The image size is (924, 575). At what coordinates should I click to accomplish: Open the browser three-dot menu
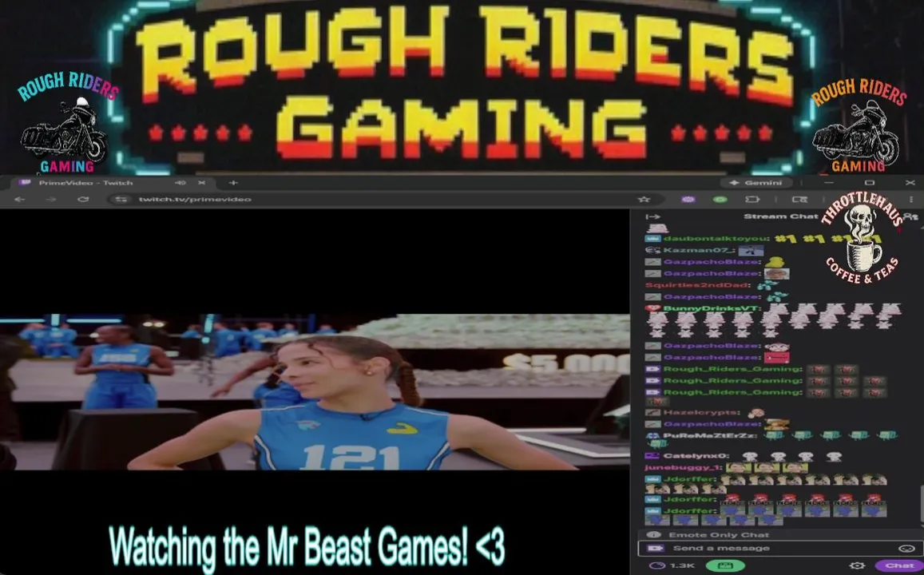[911, 199]
